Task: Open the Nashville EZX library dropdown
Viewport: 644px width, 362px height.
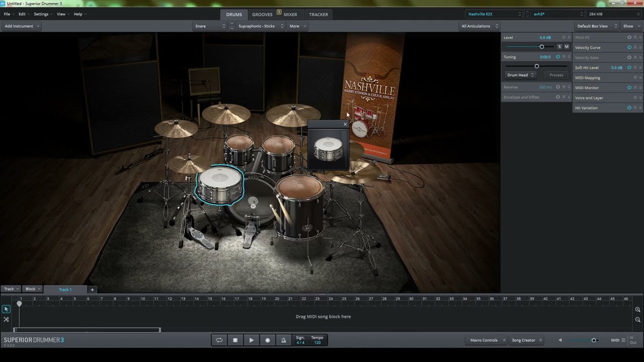Action: click(494, 14)
